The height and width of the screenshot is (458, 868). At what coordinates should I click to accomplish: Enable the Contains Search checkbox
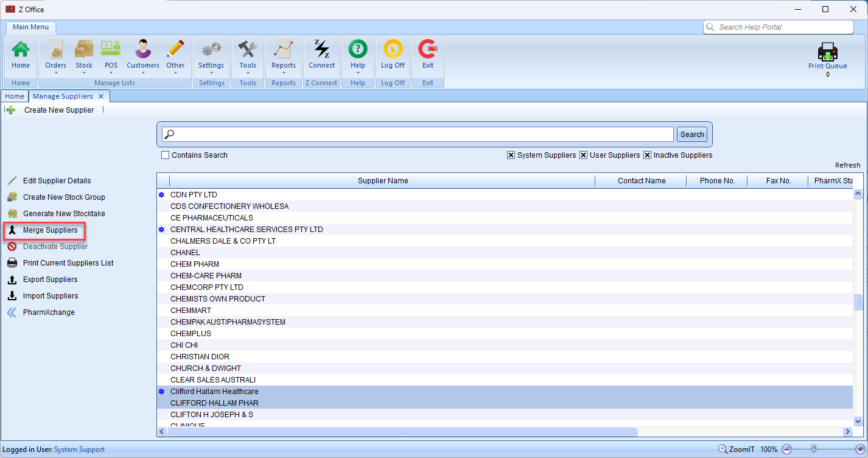coord(165,155)
